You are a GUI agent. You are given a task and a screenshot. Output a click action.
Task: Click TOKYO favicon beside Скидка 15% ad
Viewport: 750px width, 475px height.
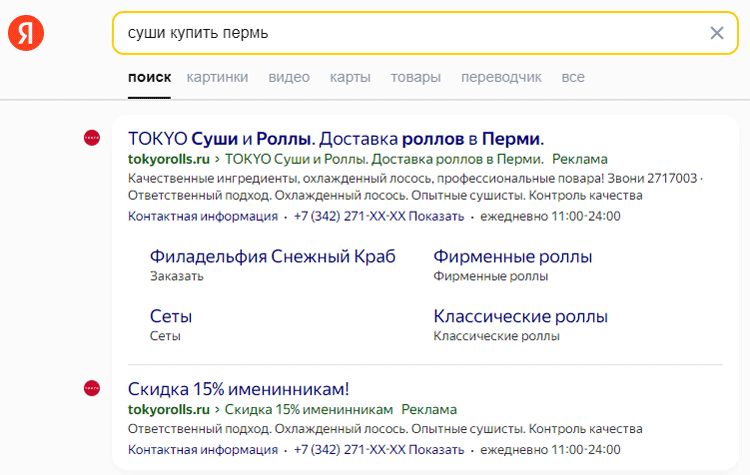pos(92,388)
